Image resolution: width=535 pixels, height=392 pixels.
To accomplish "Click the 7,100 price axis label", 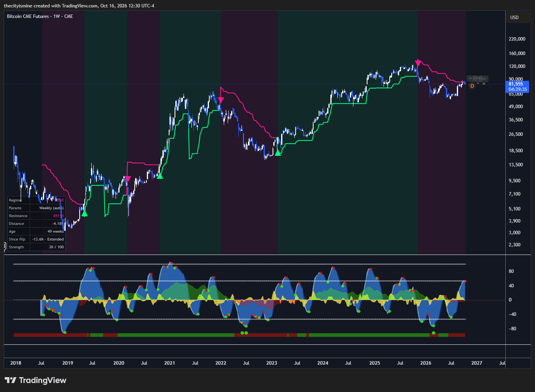I will tap(515, 194).
